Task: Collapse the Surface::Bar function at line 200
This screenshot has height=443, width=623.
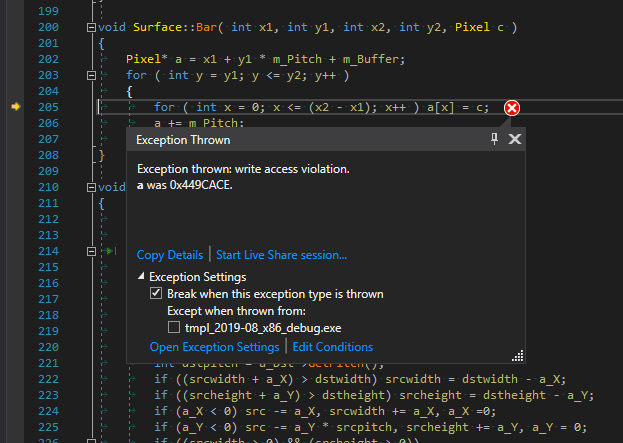Action: point(91,27)
